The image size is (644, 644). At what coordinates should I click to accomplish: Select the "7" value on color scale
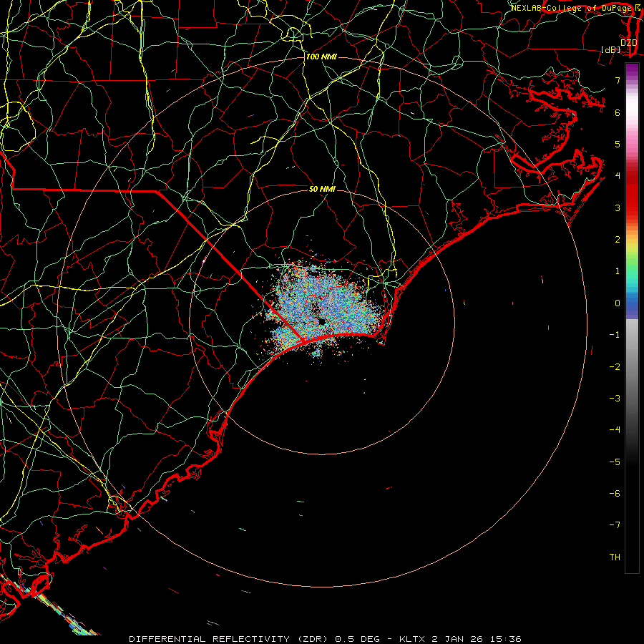pos(618,80)
